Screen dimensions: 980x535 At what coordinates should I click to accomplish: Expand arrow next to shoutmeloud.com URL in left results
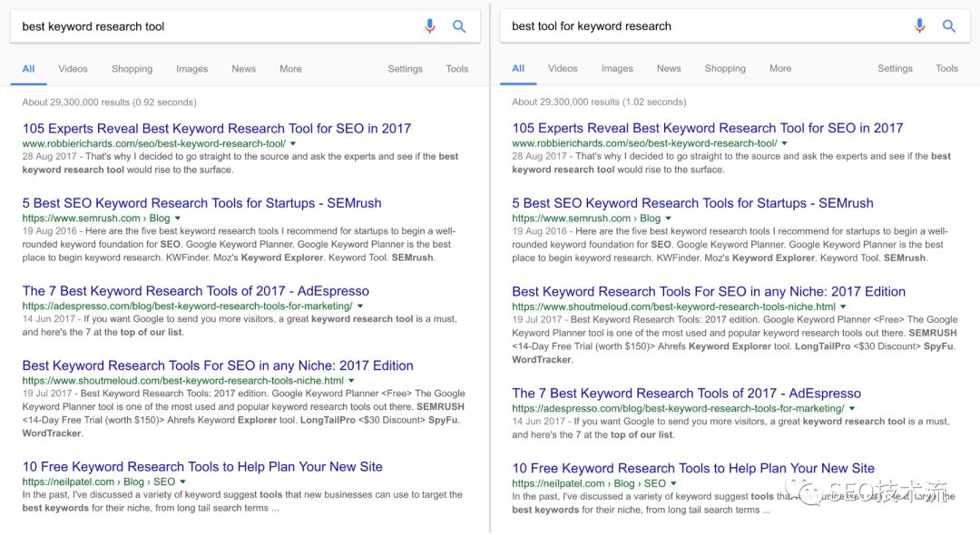(x=352, y=381)
